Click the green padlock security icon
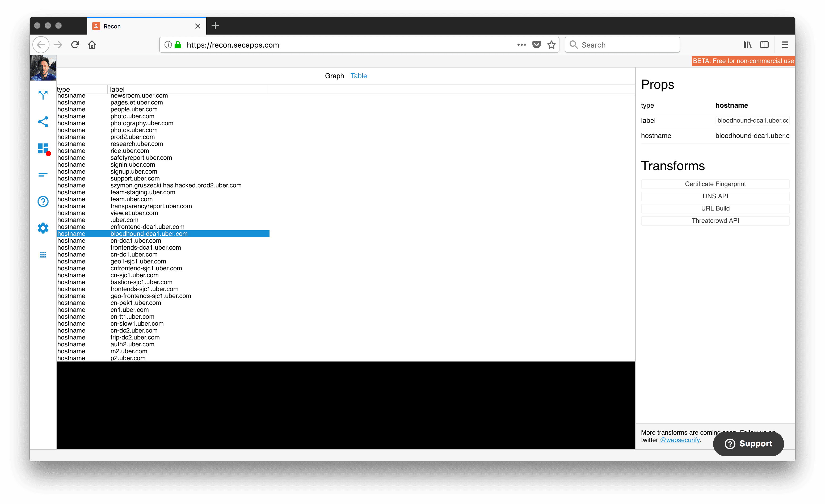 coord(178,45)
